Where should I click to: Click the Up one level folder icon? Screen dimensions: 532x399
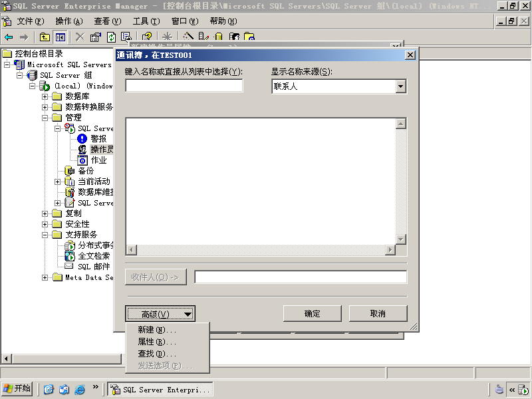[x=45, y=37]
